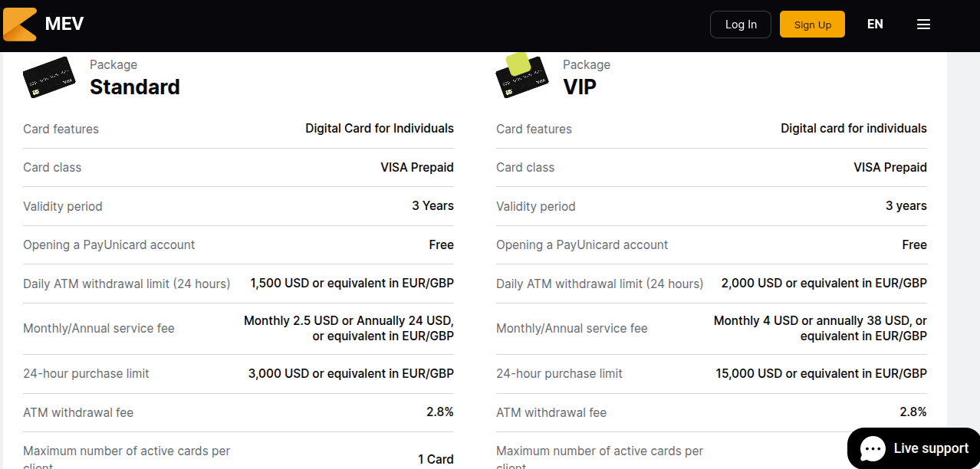Click VIP's 24-hour purchase limit value
The width and height of the screenshot is (980, 469).
821,374
